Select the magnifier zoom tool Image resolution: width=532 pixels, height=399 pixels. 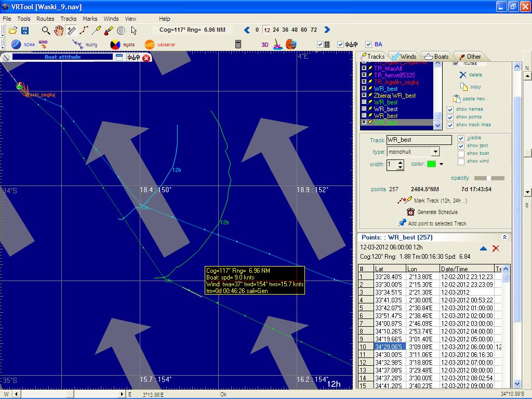point(46,31)
